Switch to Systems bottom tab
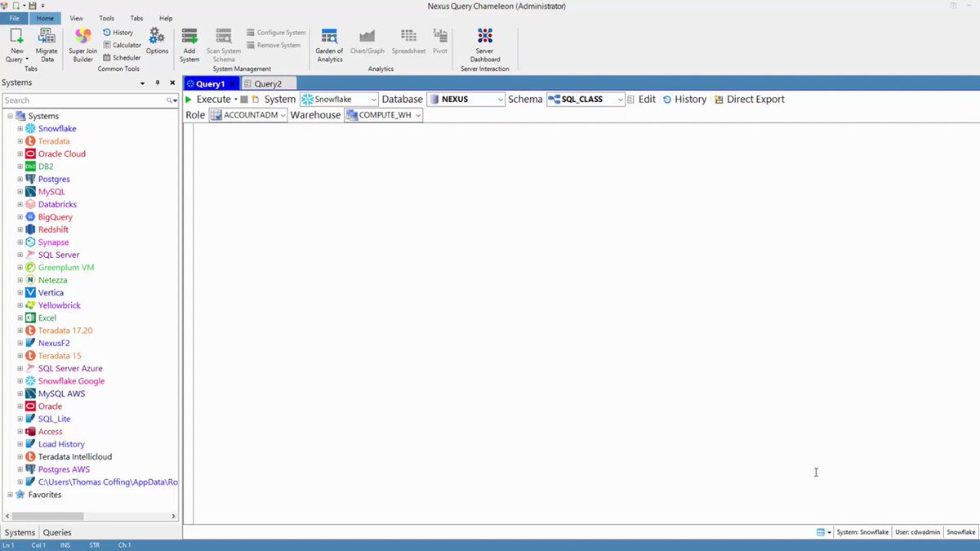 20,532
